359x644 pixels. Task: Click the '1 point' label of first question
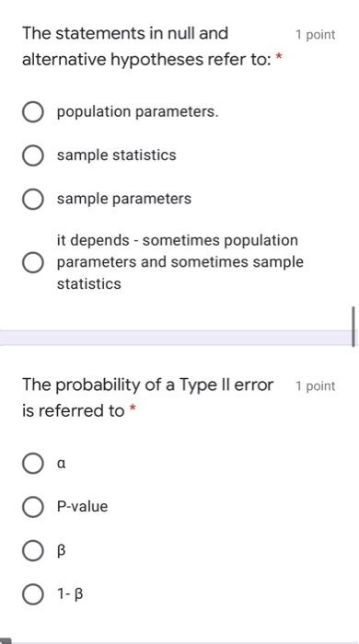pyautogui.click(x=316, y=35)
